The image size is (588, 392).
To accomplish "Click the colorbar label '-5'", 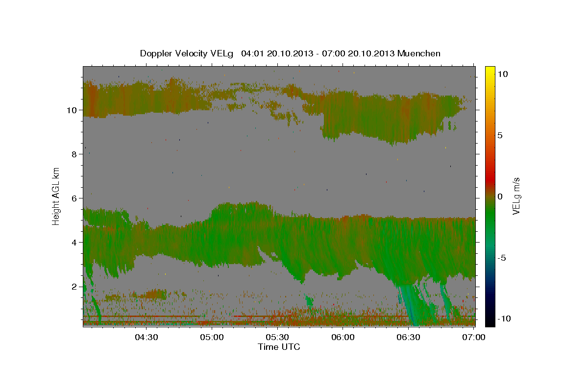I will click(x=502, y=258).
